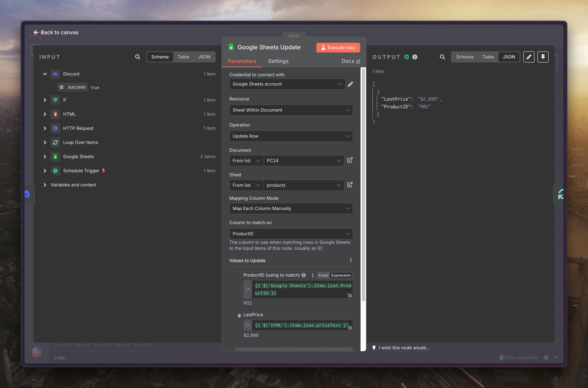Screen dimensions: 588x388
Task: Open Column to match on dropdown
Action: click(291, 234)
